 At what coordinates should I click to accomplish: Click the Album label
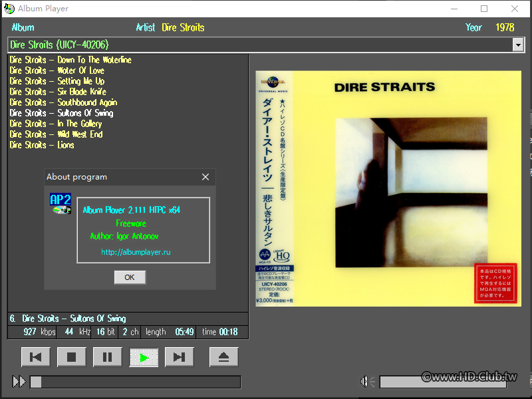point(23,27)
